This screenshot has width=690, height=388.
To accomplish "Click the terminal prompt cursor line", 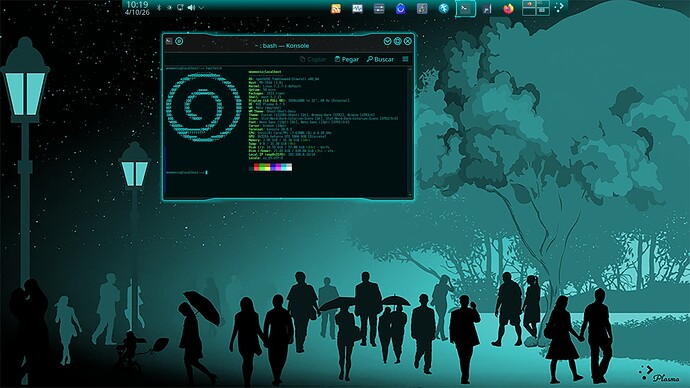I will (x=187, y=172).
